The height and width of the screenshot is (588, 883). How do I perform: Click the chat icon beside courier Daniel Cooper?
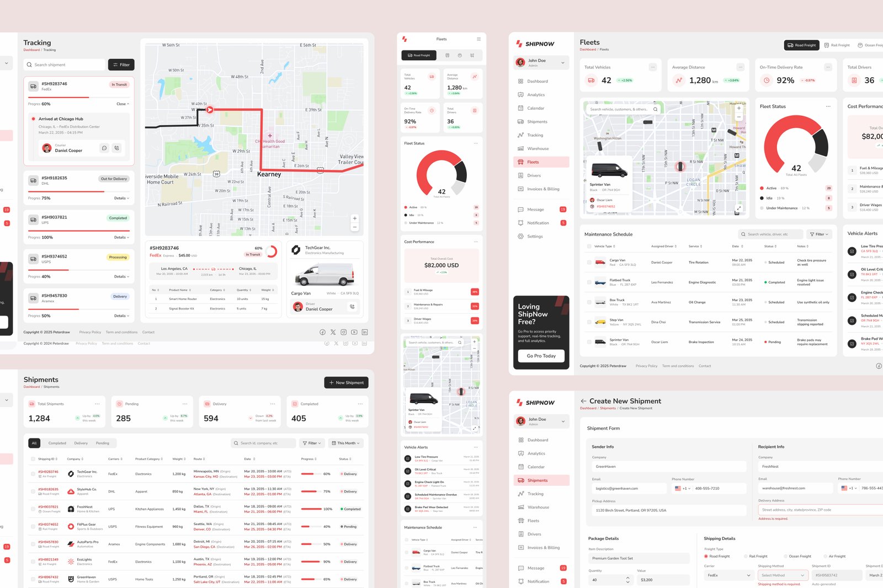point(104,148)
